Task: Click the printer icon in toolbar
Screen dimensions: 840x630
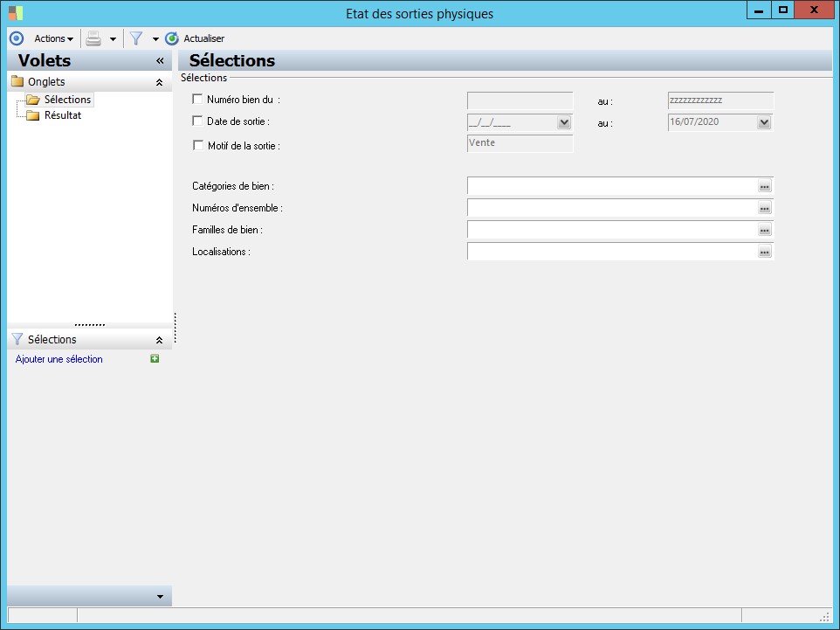Action: click(93, 38)
